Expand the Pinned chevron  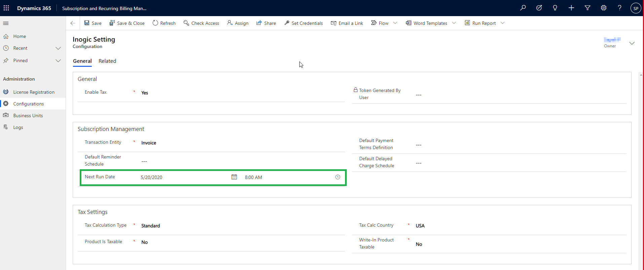(x=58, y=61)
